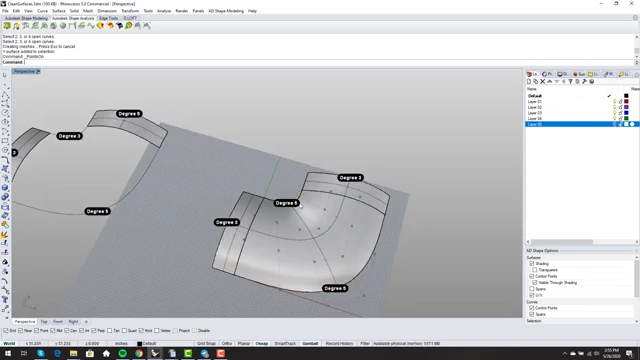The height and width of the screenshot is (360, 640).
Task: Toggle Record History in status bar
Action: coord(339,344)
